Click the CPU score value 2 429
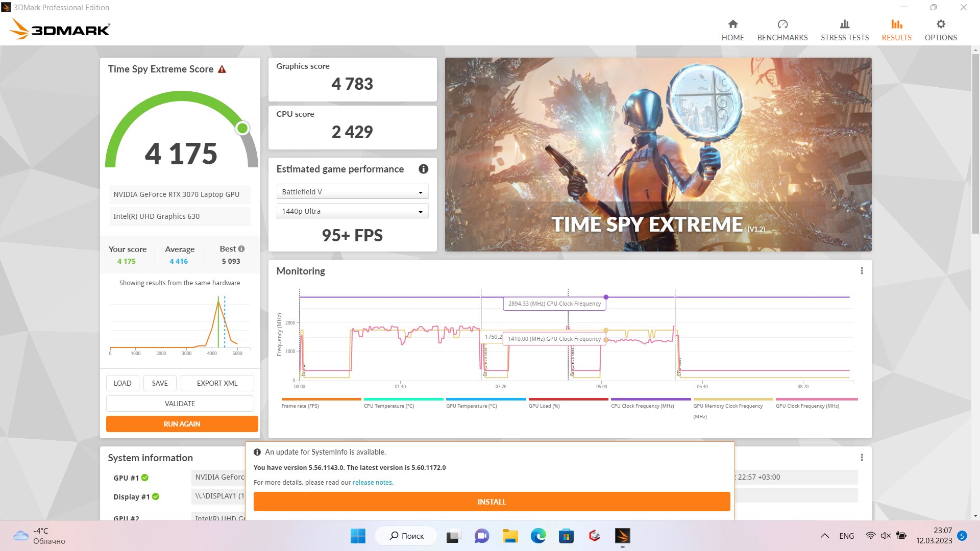Image resolution: width=980 pixels, height=551 pixels. [352, 132]
